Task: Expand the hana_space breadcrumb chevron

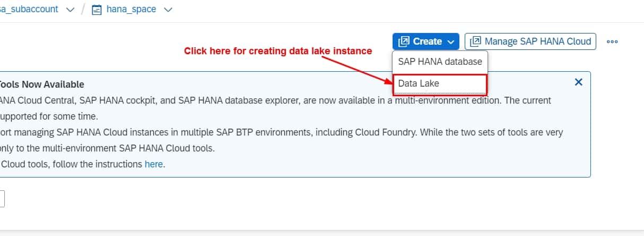Action: point(169,10)
